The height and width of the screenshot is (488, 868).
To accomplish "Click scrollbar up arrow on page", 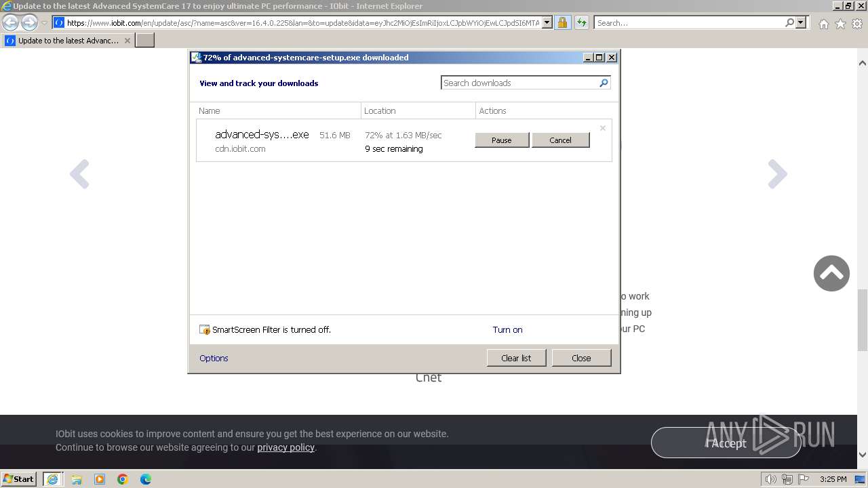I will point(863,63).
